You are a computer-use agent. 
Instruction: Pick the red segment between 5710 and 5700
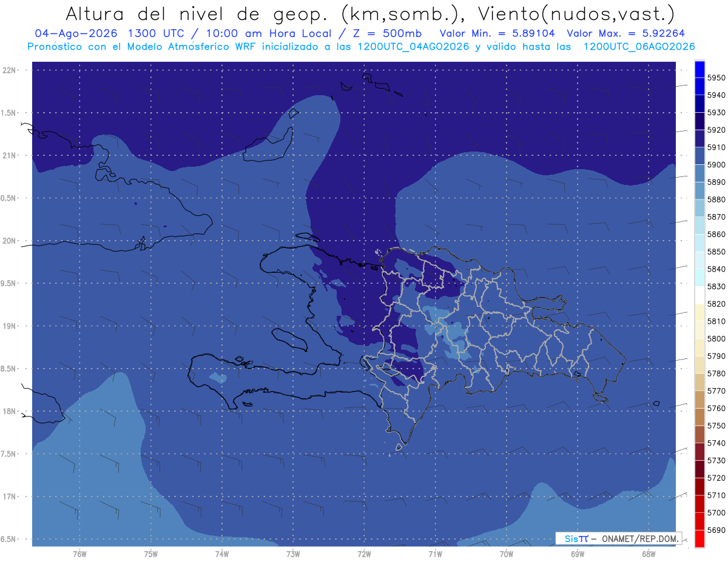699,504
